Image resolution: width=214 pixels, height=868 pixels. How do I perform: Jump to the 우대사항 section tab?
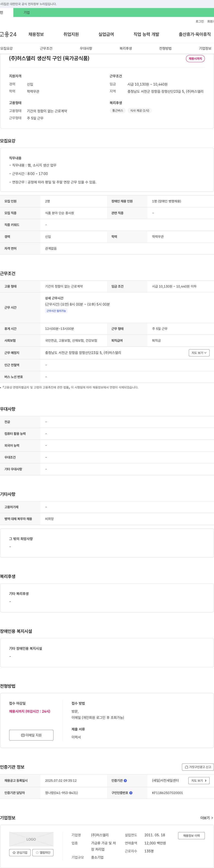(86, 49)
